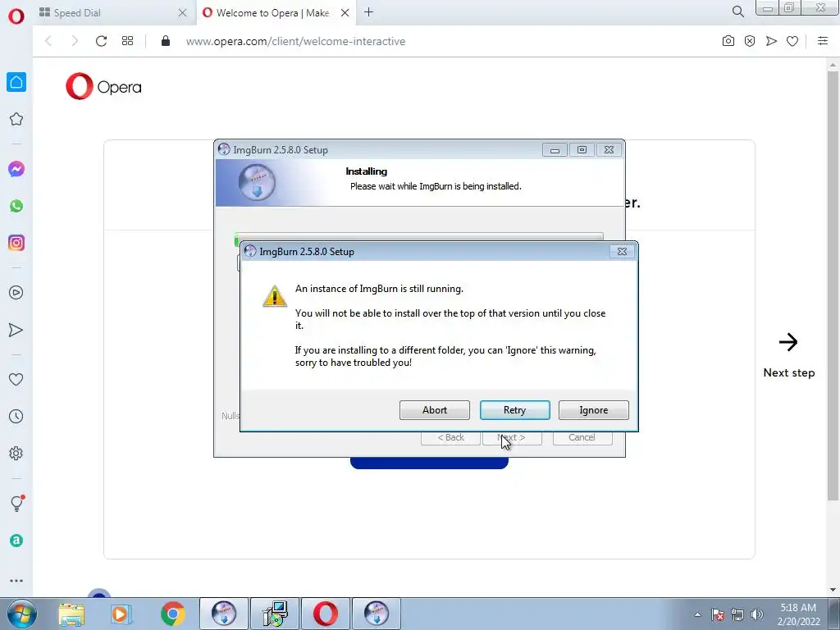Open a new tab with plus button

(x=368, y=12)
